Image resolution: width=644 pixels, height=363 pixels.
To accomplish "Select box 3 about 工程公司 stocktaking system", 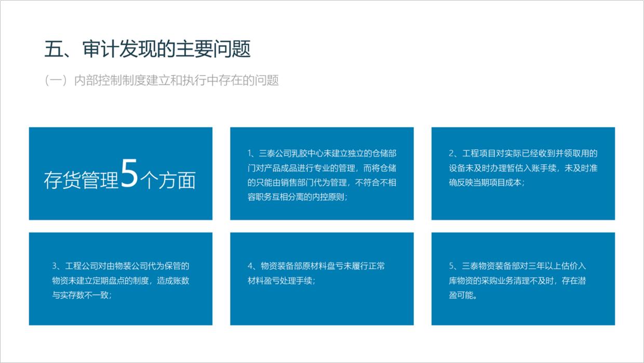I will tap(120, 279).
